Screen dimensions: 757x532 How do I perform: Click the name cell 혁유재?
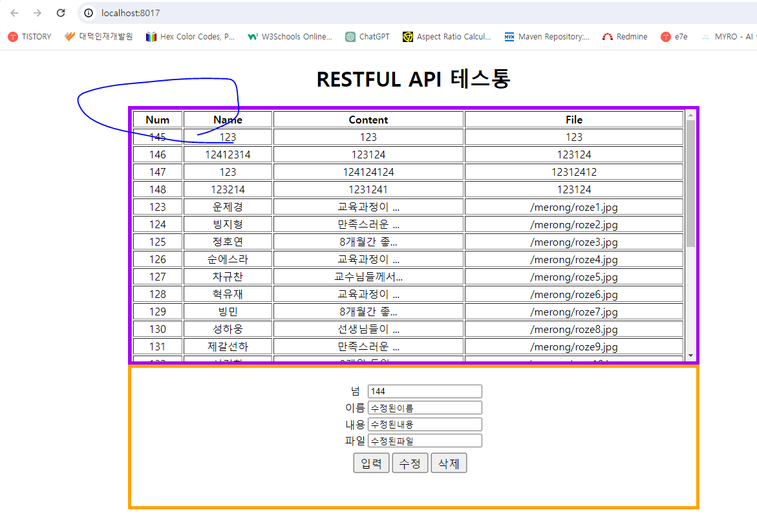tap(228, 294)
